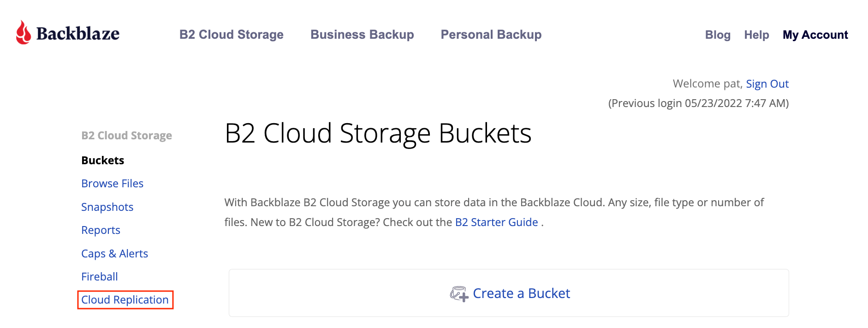This screenshot has height=328, width=868.
Task: Click the bucket icon beside Create a Bucket
Action: pos(458,293)
